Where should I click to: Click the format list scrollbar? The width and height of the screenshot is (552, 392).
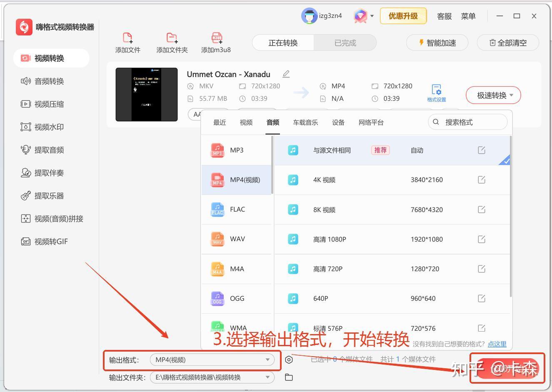pyautogui.click(x=272, y=165)
